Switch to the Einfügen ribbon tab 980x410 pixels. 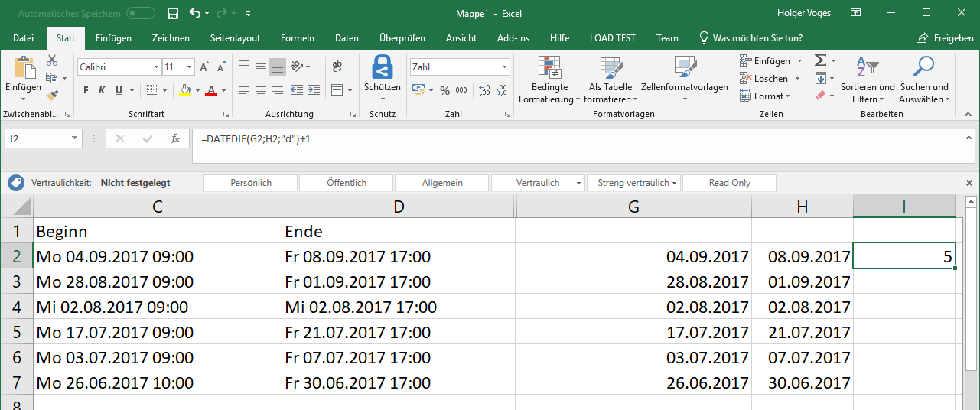pos(113,38)
